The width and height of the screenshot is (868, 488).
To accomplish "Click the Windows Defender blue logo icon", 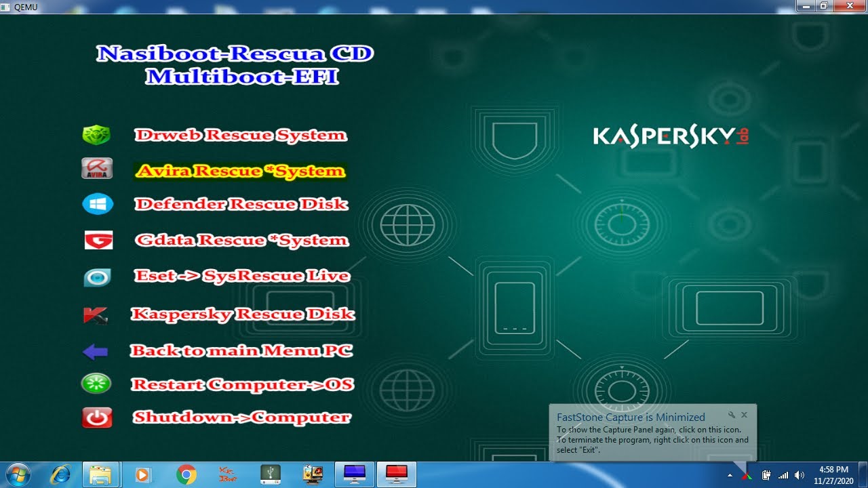I will 98,204.
